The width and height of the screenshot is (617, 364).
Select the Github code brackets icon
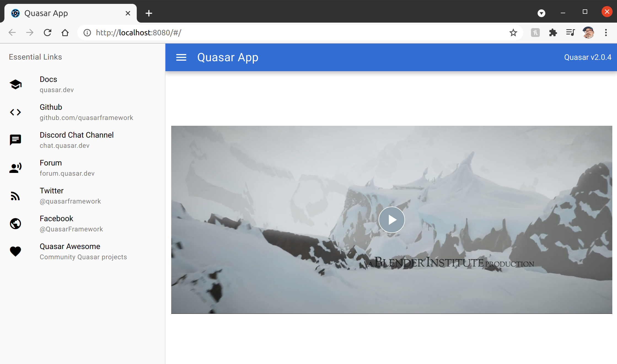[x=15, y=112]
